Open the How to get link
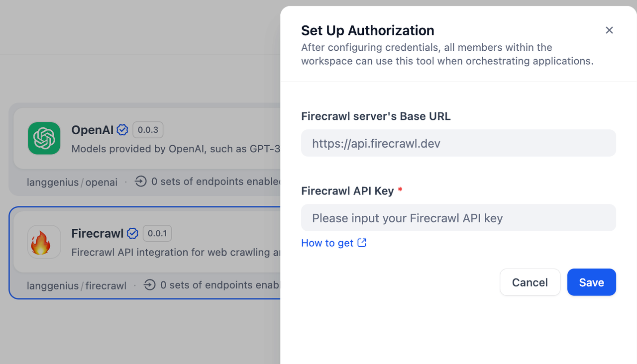The image size is (637, 364). click(327, 243)
